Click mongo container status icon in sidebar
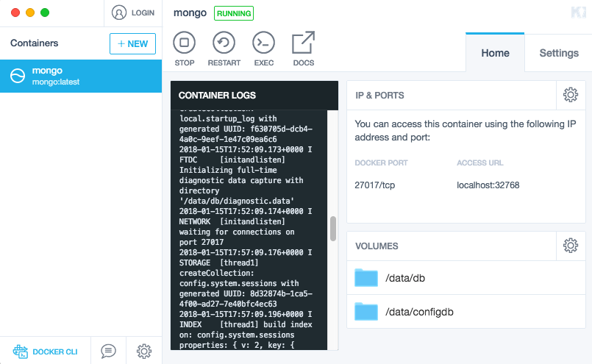The image size is (592, 364). click(18, 76)
